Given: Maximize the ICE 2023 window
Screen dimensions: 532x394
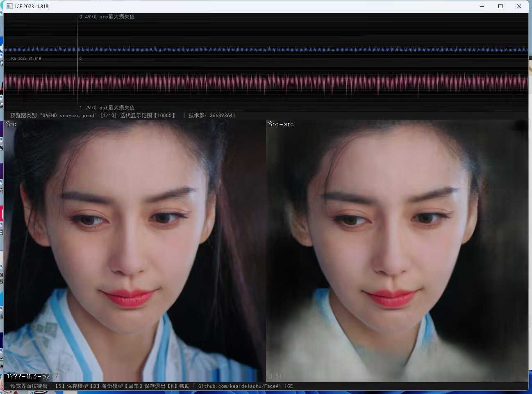Looking at the screenshot, I should pos(500,6).
